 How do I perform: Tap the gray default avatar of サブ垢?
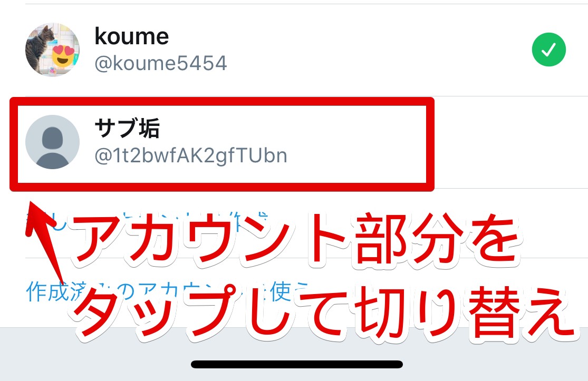(53, 142)
